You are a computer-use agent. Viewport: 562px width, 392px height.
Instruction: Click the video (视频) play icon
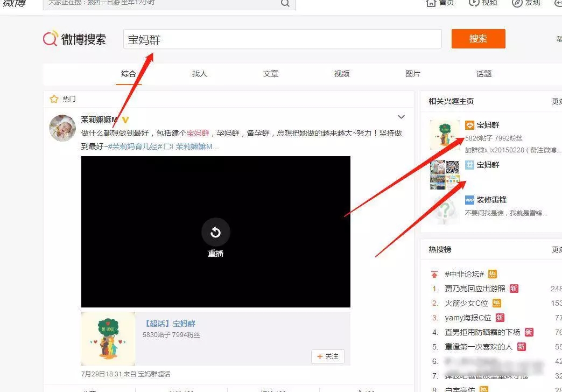pos(474,3)
